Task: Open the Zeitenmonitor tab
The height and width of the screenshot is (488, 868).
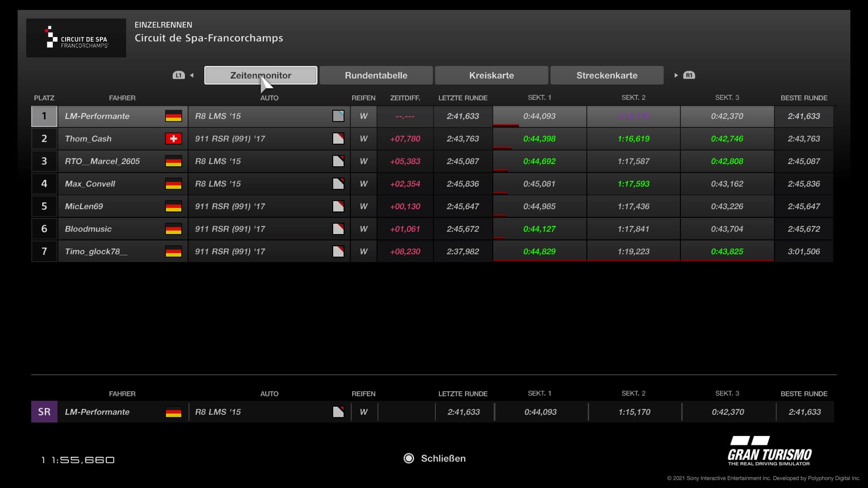Action: (x=260, y=75)
